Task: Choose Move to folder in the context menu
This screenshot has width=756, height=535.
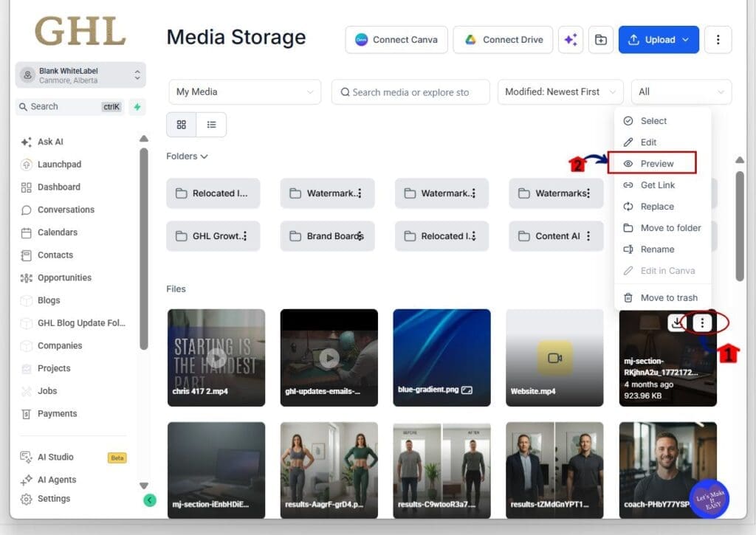Action: point(662,228)
